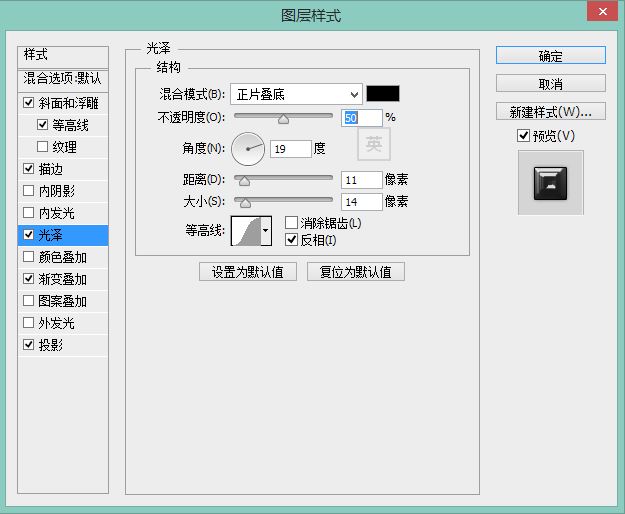Enable the 颜色叠加 checkbox
625x514 pixels.
pos(28,257)
